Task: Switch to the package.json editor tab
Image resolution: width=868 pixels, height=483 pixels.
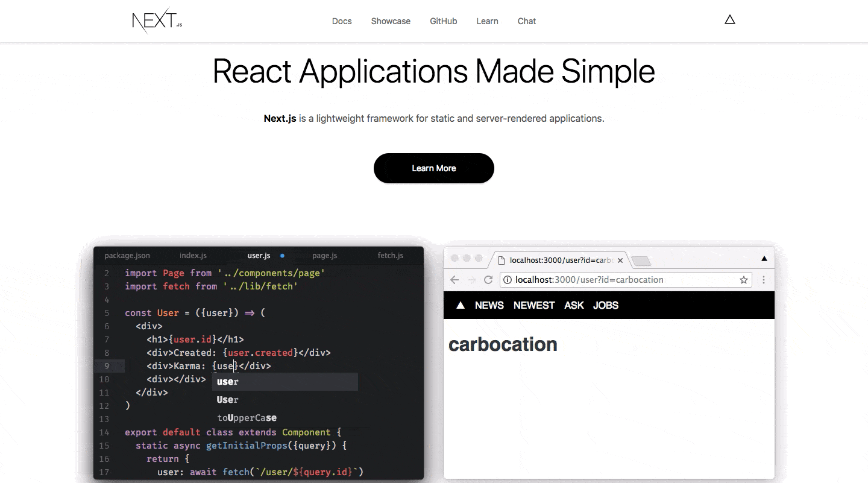Action: click(127, 256)
